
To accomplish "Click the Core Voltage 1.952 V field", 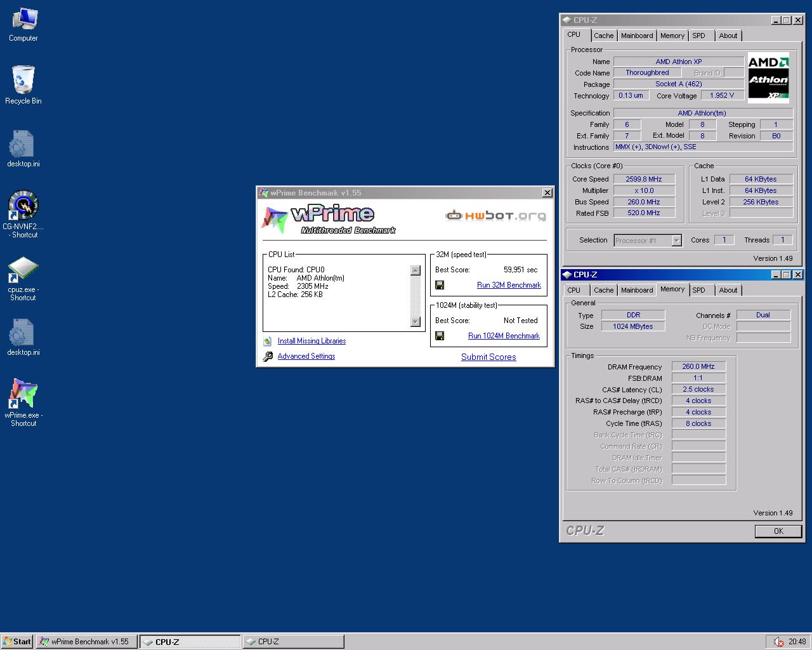I will 722,96.
